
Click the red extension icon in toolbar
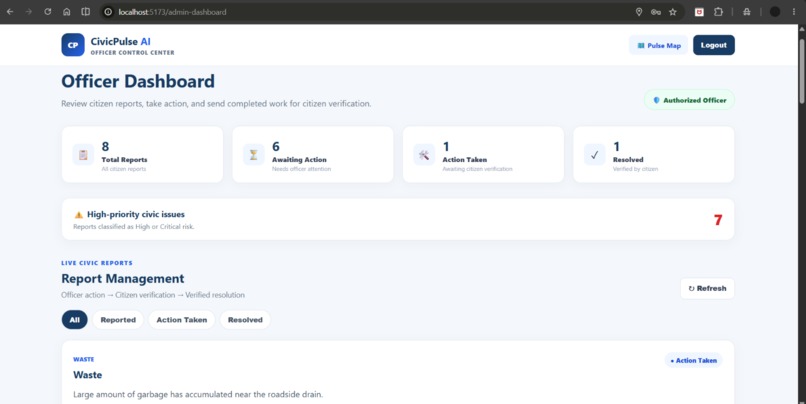click(699, 12)
